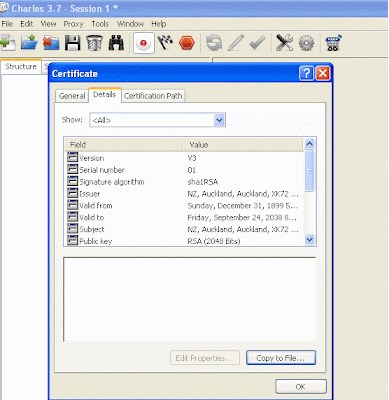The image size is (389, 400).
Task: Open Settings with the gear icon
Action: pyautogui.click(x=306, y=43)
